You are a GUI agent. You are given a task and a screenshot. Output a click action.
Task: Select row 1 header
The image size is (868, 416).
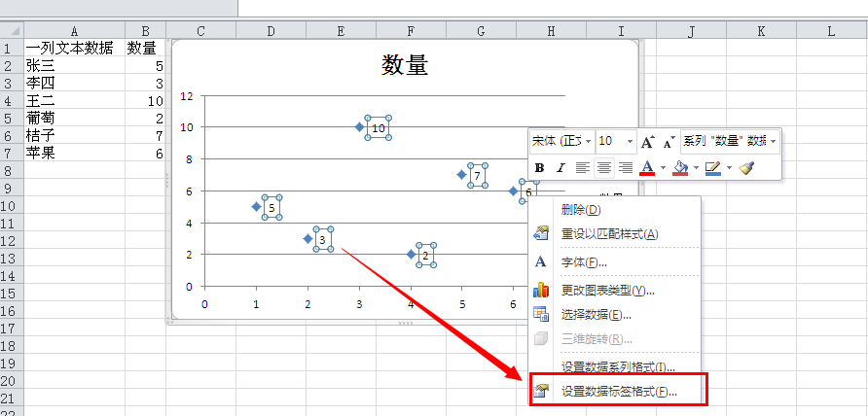(x=12, y=49)
